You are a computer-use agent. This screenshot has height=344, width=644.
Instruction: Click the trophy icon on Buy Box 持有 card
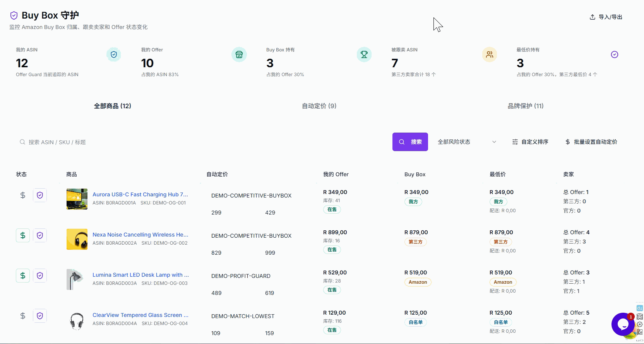(364, 54)
